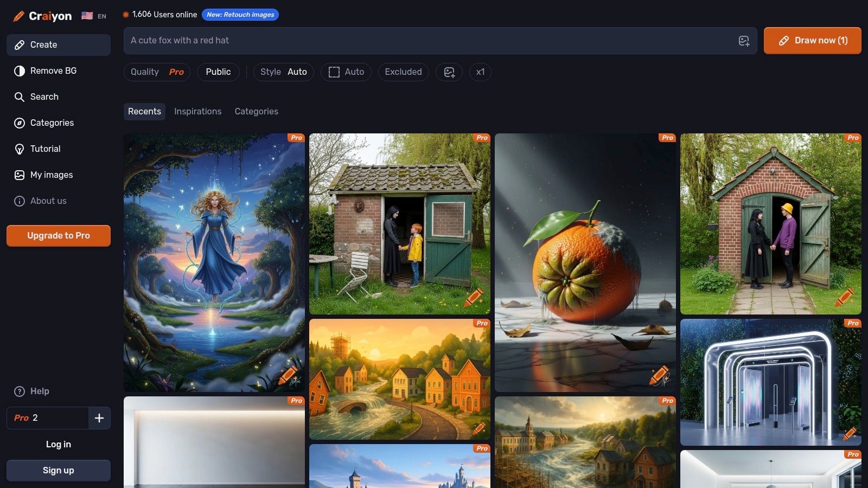
Task: Expand the aspect ratio Auto selector
Action: [x=346, y=72]
